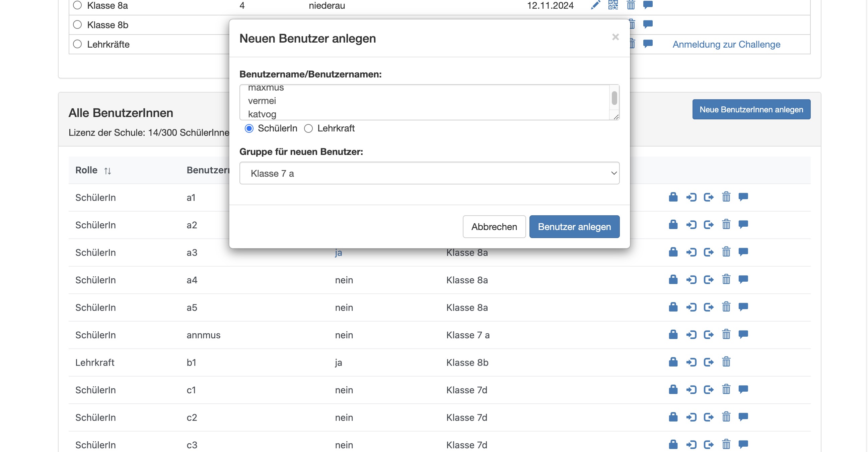
Task: Click the Benutzer anlegen button
Action: (x=574, y=227)
